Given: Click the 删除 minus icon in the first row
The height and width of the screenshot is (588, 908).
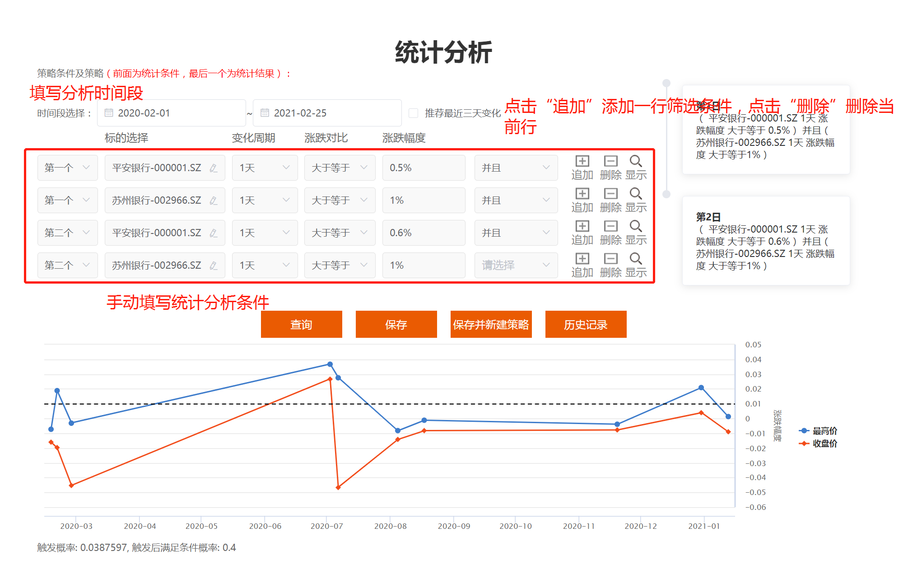Looking at the screenshot, I should 610,161.
